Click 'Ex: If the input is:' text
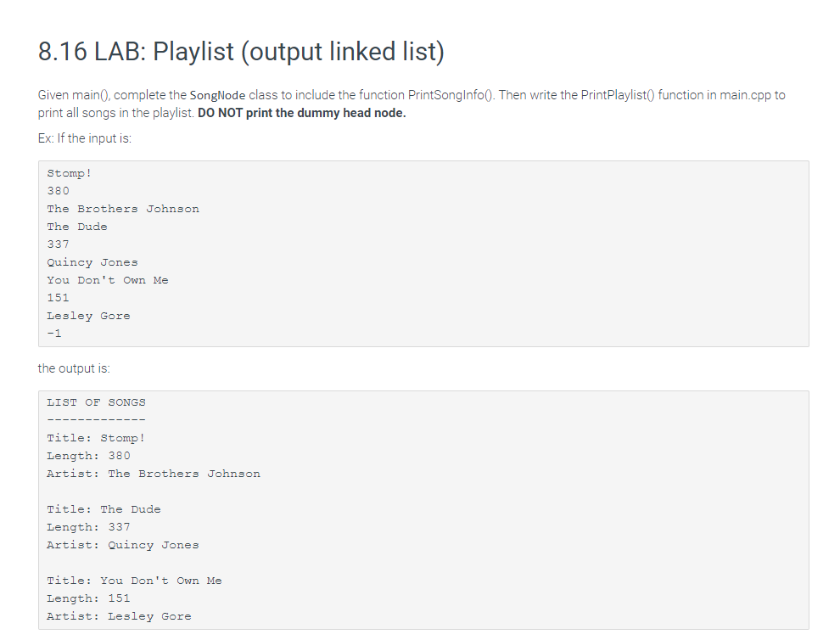This screenshot has width=840, height=640. tap(85, 138)
